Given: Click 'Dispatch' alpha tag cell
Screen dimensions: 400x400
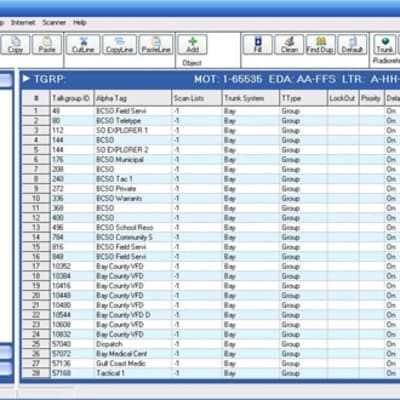Looking at the screenshot, I should click(133, 344).
